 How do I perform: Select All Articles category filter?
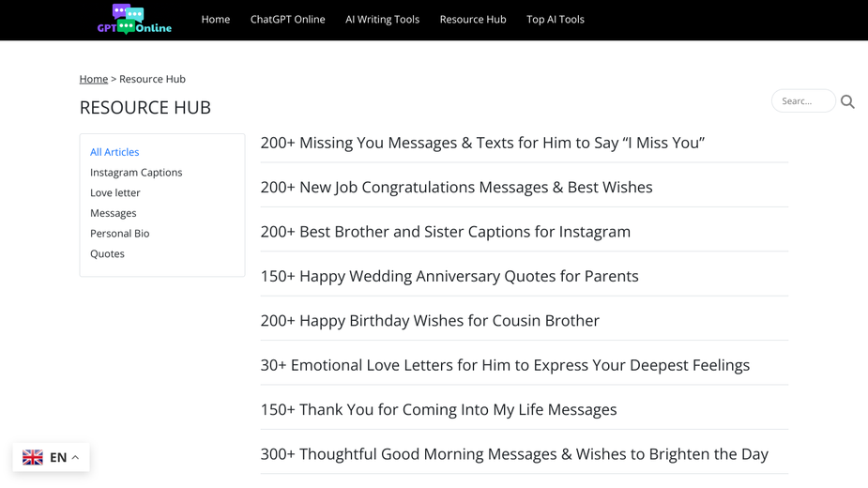114,152
